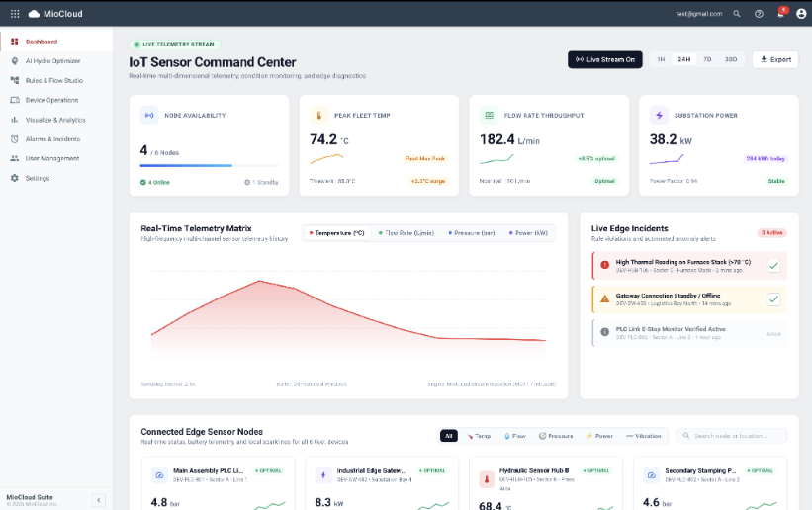The height and width of the screenshot is (510, 812).
Task: Select the 30D time range
Action: coord(731,59)
